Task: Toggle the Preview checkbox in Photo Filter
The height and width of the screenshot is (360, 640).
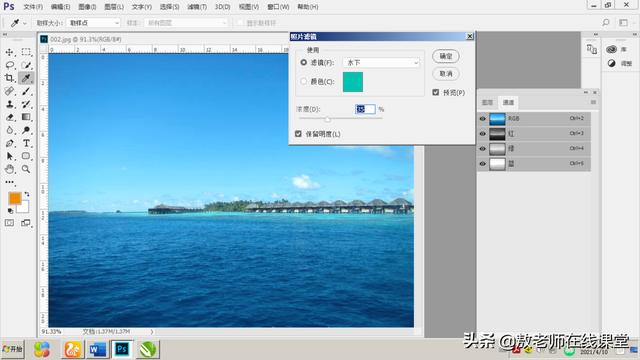Action: tap(436, 93)
